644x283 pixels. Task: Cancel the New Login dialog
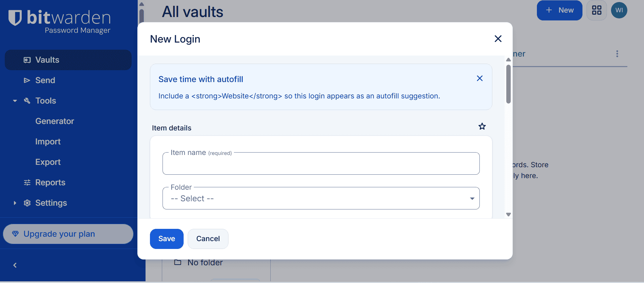click(208, 239)
